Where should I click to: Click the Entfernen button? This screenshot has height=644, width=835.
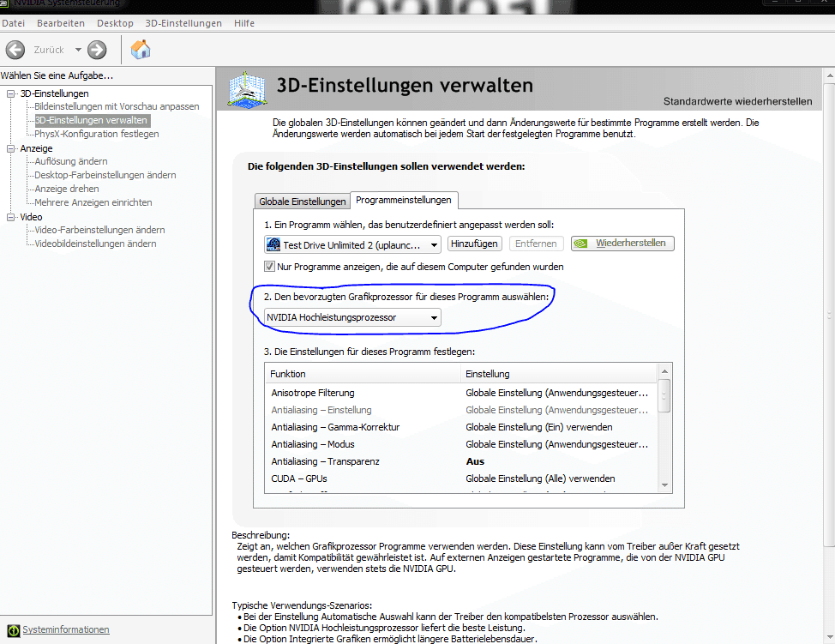536,244
